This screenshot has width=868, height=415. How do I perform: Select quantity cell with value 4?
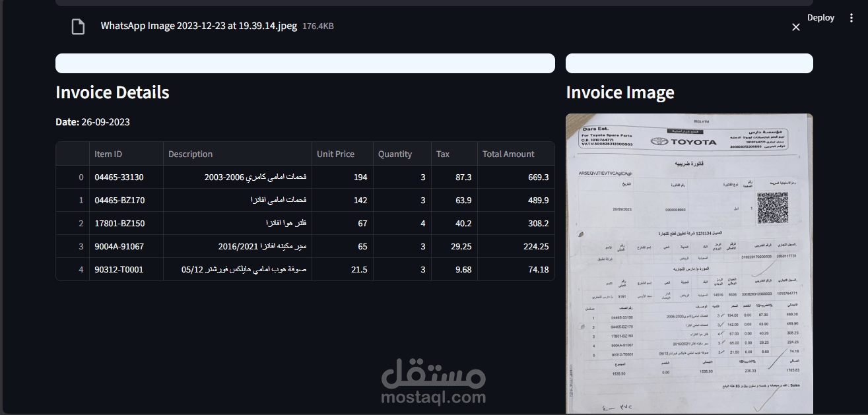[x=402, y=224]
